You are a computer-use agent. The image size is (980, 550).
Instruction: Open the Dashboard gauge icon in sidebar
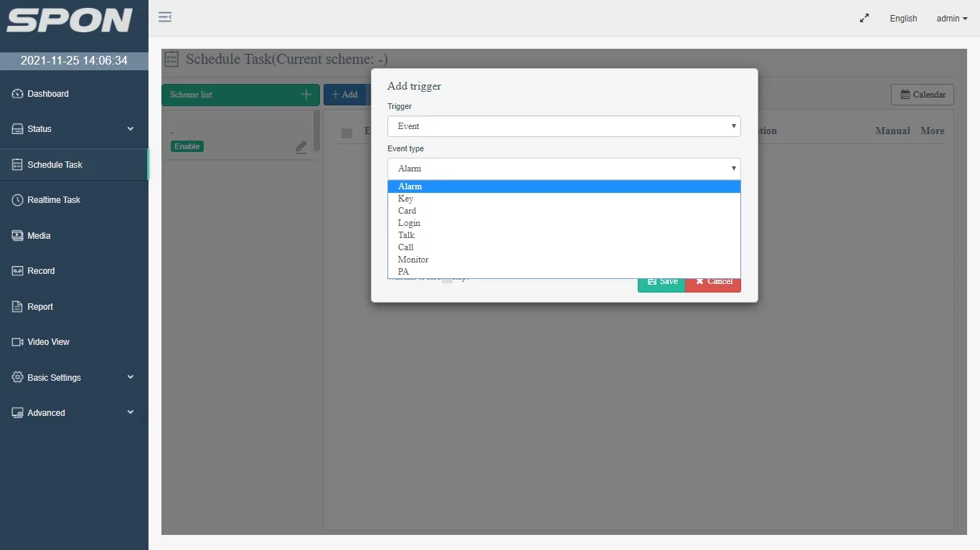point(18,94)
